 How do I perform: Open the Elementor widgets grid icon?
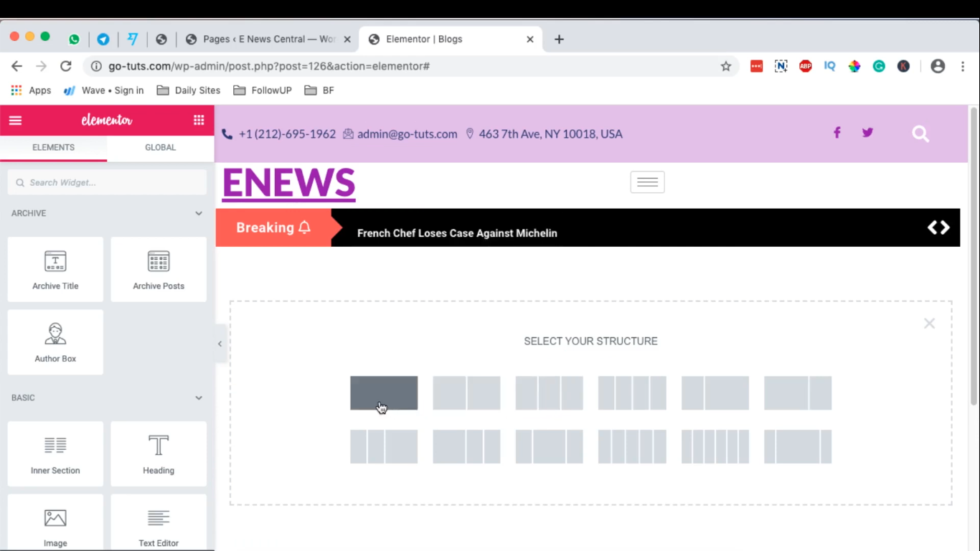click(x=199, y=121)
